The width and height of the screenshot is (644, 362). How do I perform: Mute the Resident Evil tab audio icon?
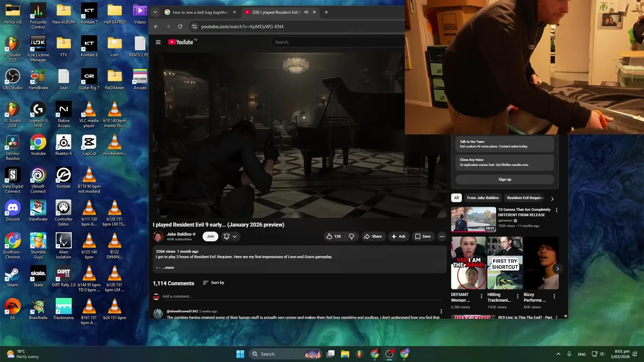(306, 12)
